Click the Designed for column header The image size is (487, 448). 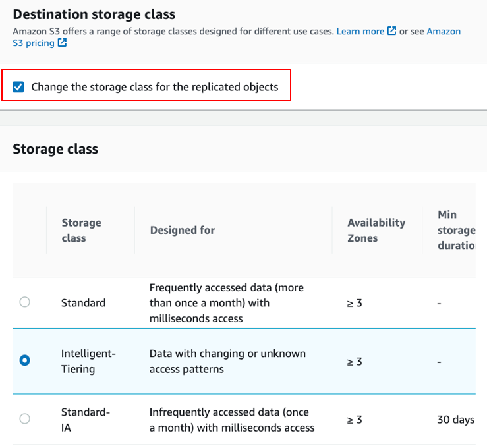tap(183, 230)
